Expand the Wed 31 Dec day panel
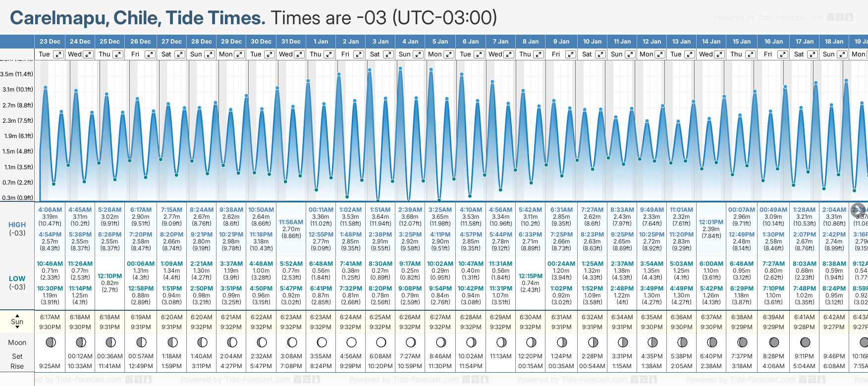Image resolution: width=868 pixels, height=386 pixels. (299, 54)
